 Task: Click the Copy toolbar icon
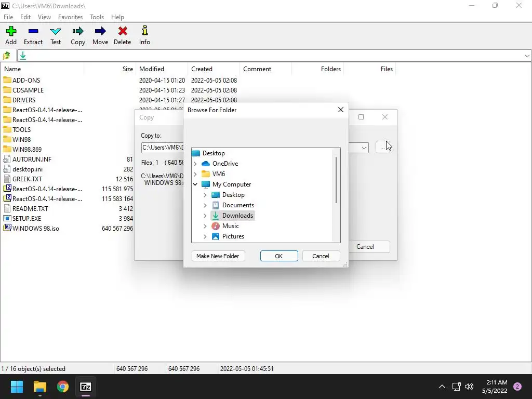click(x=78, y=31)
